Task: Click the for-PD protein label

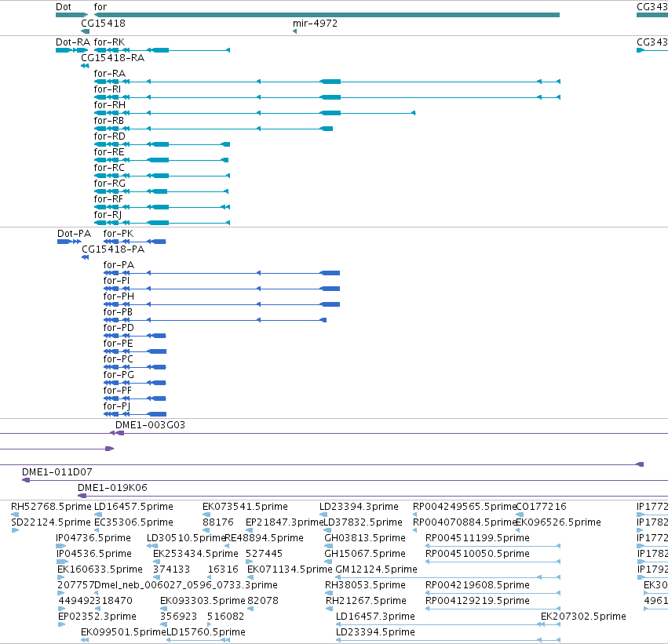Action: click(x=119, y=328)
